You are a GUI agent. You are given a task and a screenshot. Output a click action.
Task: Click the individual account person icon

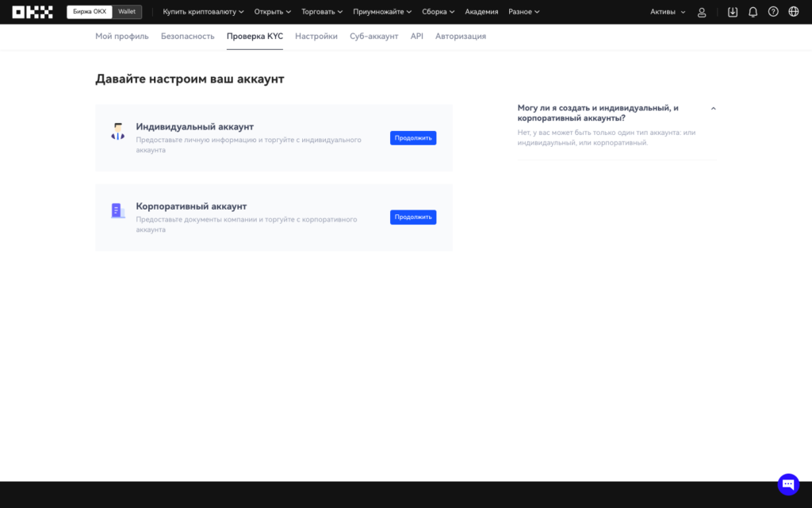point(117,132)
